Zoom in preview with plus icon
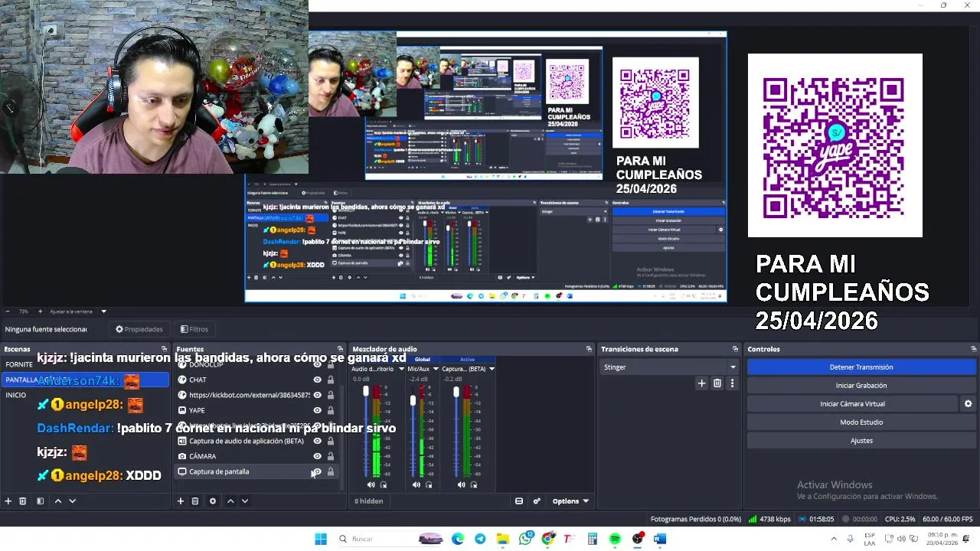 40,311
